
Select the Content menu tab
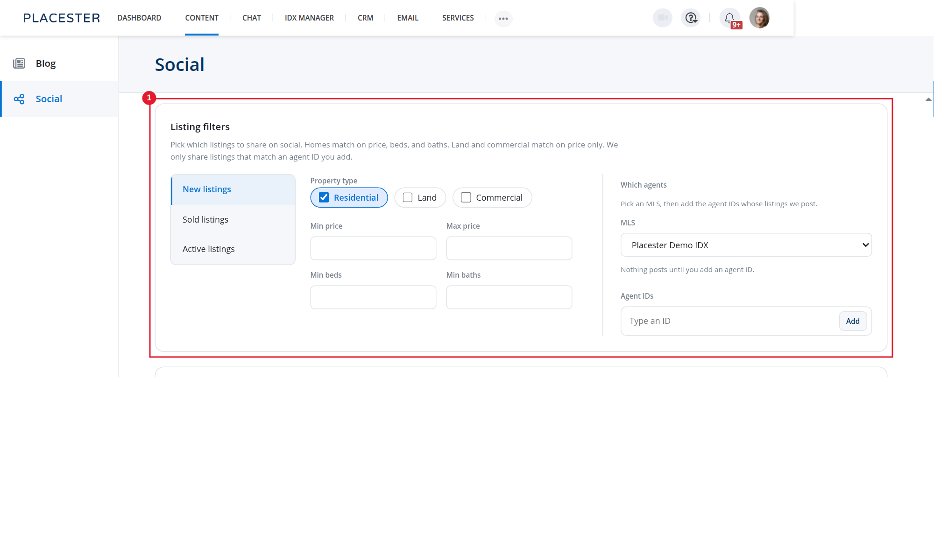coord(202,18)
